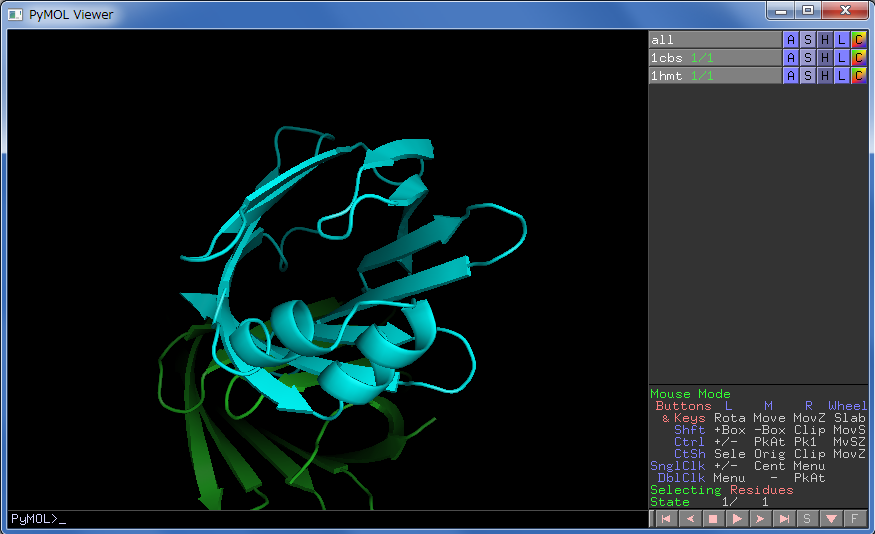Rewind to first frame in playback controls
The width and height of the screenshot is (875, 534).
[665, 519]
